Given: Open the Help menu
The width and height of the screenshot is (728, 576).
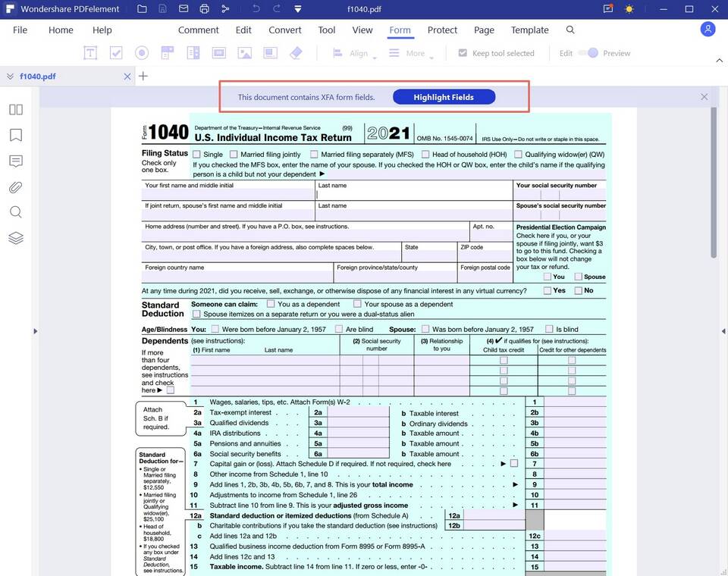Looking at the screenshot, I should [x=102, y=30].
